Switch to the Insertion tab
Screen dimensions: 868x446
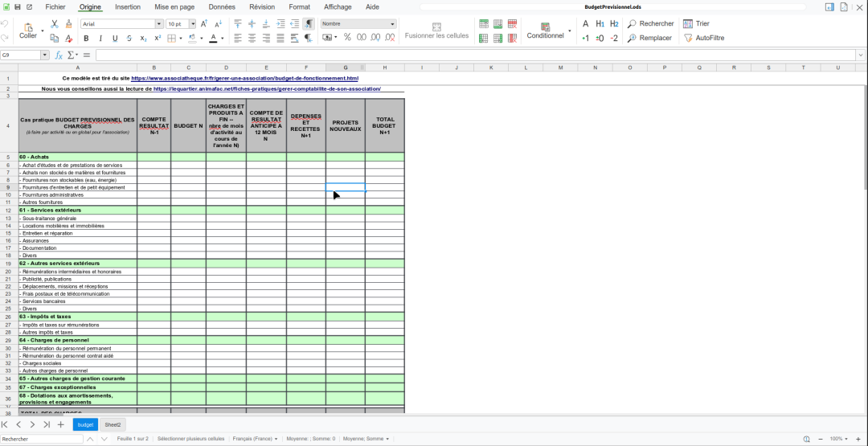click(x=128, y=7)
